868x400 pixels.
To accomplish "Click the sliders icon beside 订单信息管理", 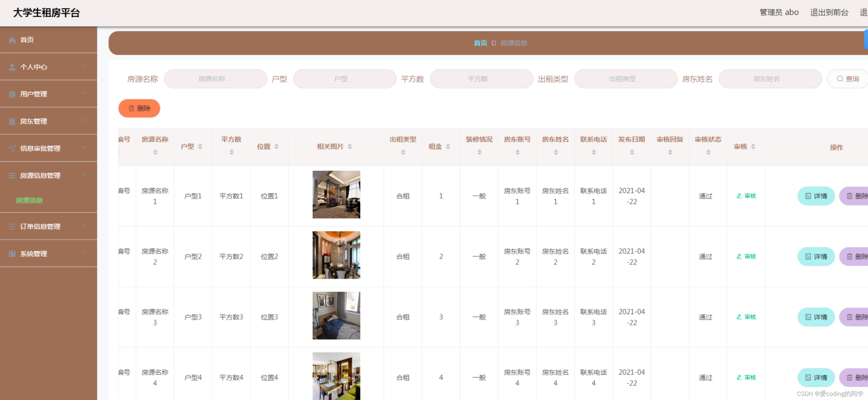I will click(x=12, y=226).
